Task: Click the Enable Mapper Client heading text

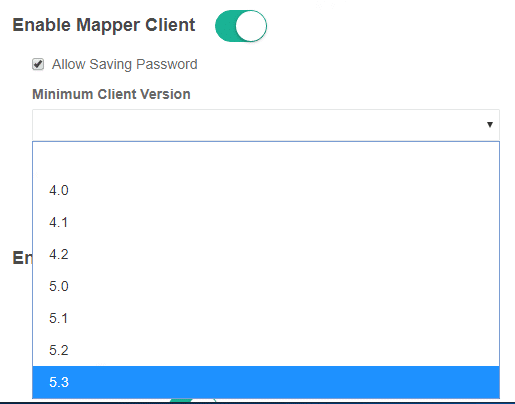Action: [x=104, y=25]
